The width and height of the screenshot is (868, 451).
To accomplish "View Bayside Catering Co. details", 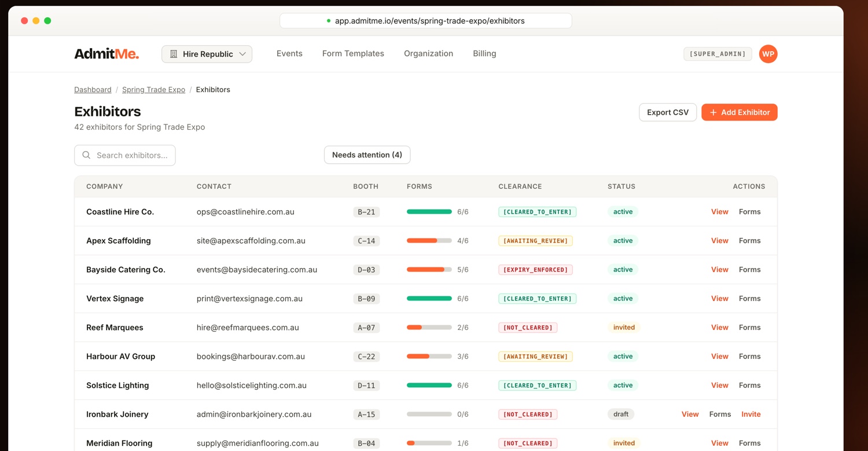I will click(719, 270).
